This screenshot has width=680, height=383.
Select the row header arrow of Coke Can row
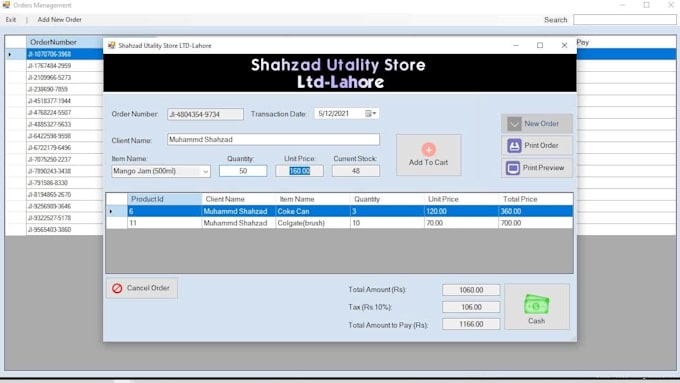point(117,211)
